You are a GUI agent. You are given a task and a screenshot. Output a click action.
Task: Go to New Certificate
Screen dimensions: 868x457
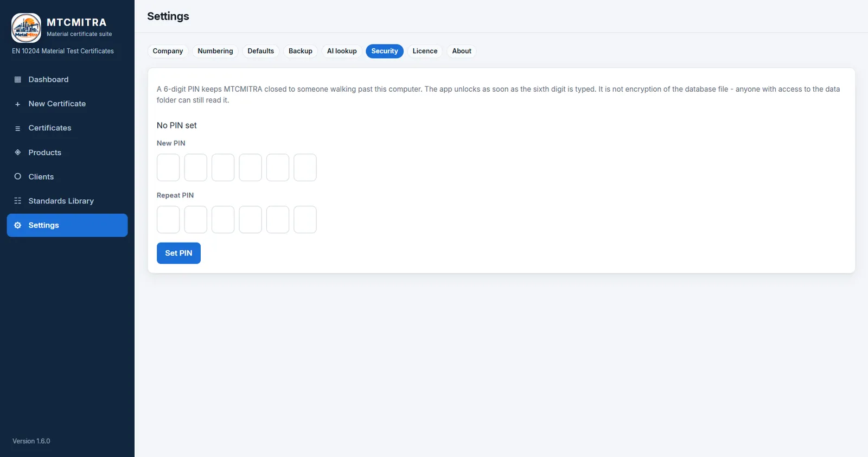[67, 104]
